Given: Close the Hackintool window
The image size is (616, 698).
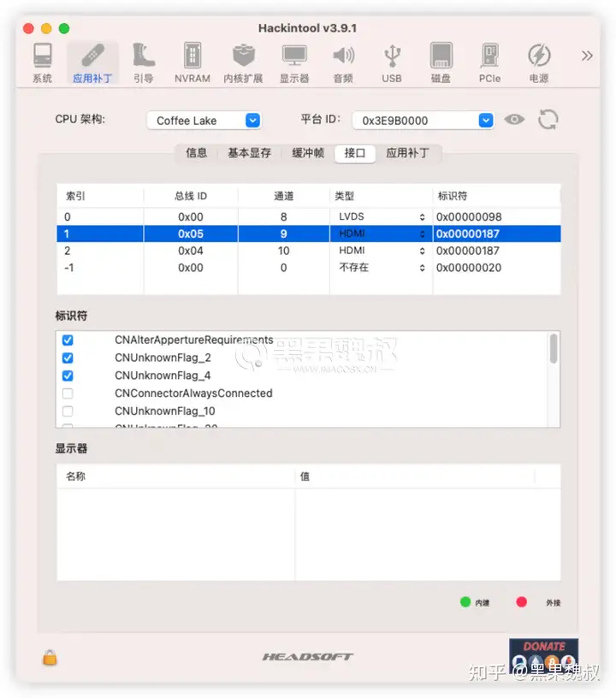Looking at the screenshot, I should point(28,28).
